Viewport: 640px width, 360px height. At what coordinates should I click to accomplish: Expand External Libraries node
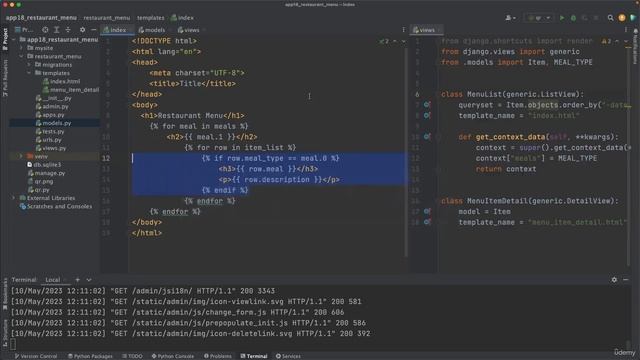point(13,198)
